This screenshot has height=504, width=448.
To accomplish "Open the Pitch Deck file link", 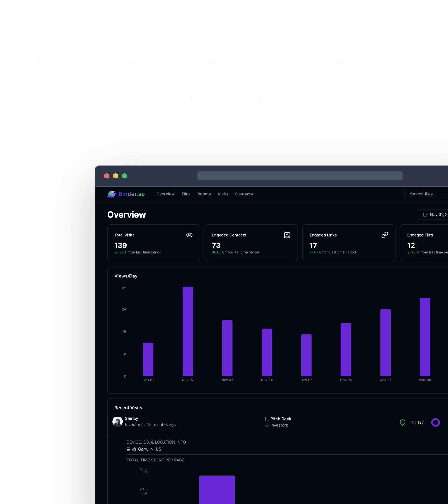I will pyautogui.click(x=281, y=419).
